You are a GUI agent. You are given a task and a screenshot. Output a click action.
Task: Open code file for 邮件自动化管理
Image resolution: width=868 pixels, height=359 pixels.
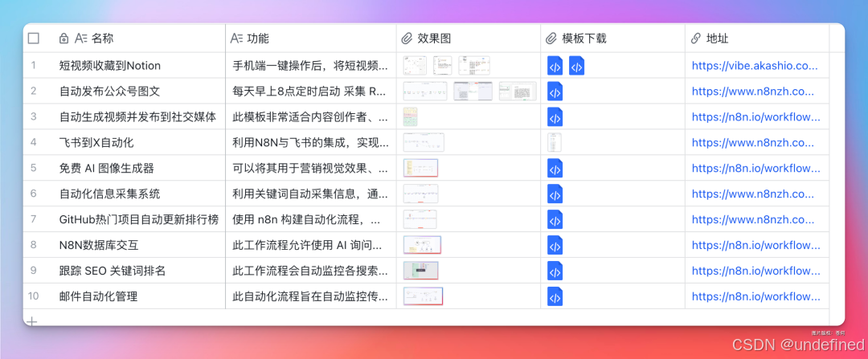555,296
